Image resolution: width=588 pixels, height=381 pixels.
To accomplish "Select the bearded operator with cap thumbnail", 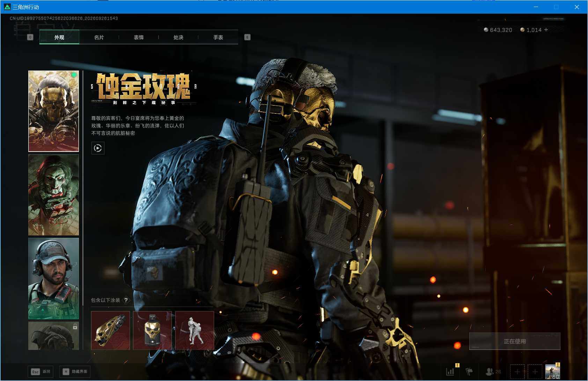I will pos(53,279).
